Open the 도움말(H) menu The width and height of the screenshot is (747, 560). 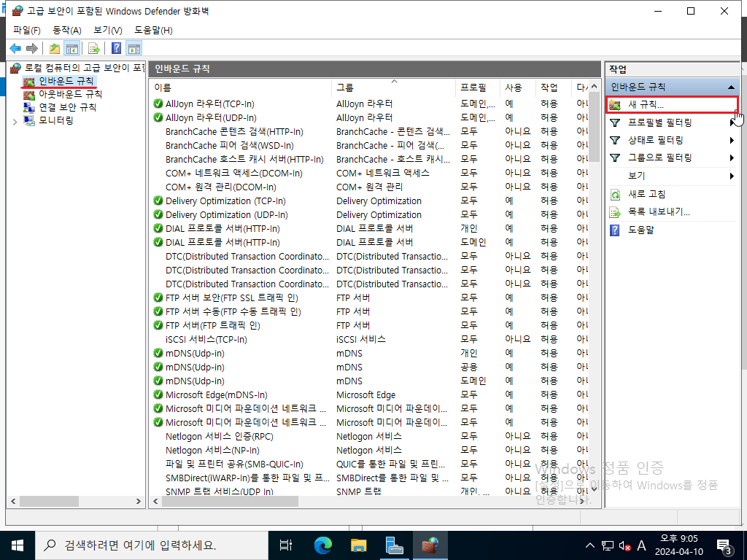point(153,31)
